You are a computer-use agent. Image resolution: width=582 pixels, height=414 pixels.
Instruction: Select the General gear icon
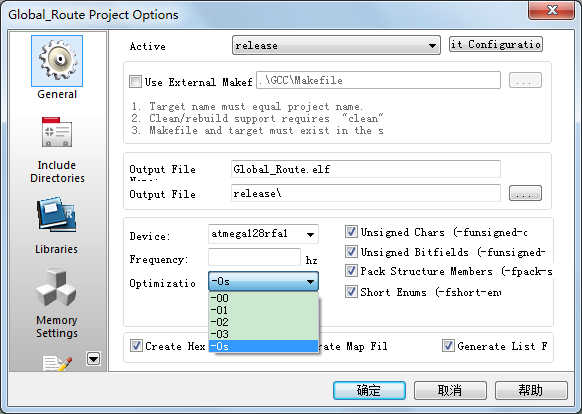point(57,61)
